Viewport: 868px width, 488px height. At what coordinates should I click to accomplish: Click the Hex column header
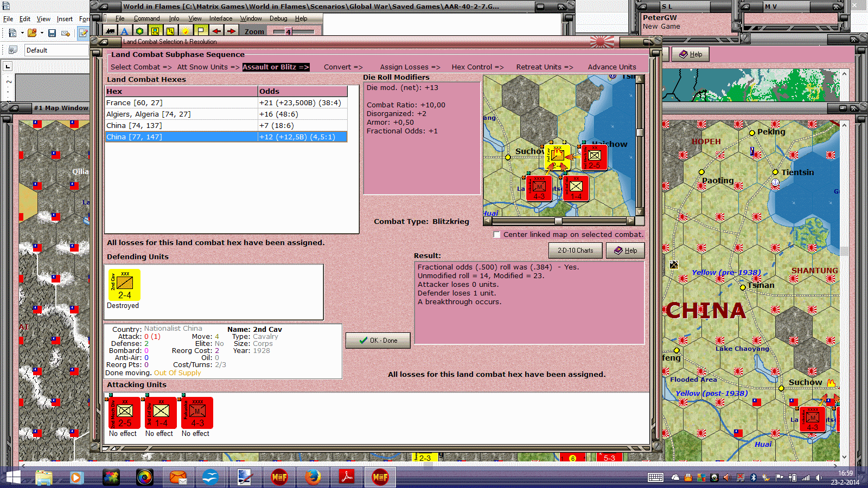click(181, 91)
